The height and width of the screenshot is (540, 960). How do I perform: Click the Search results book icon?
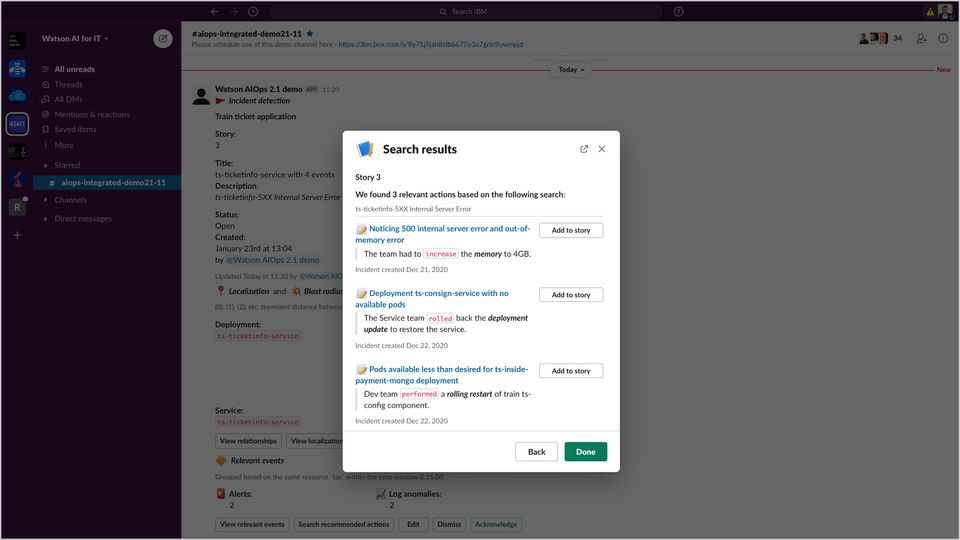365,149
